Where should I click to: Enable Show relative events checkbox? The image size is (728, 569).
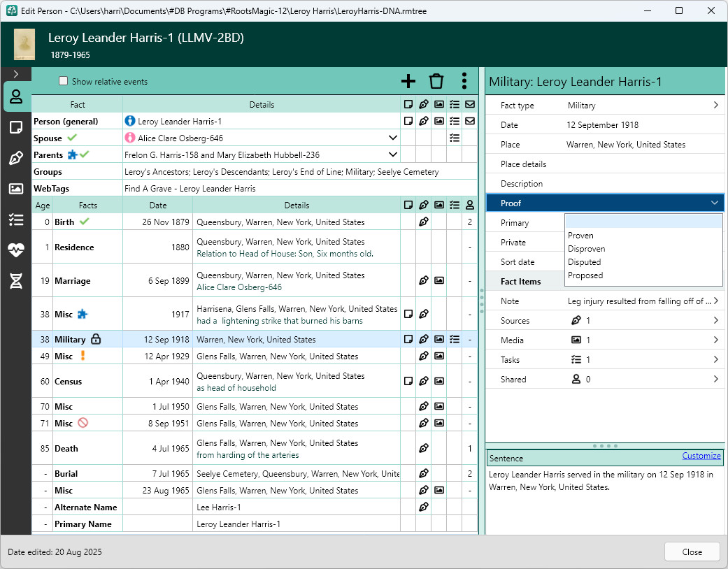(x=63, y=81)
